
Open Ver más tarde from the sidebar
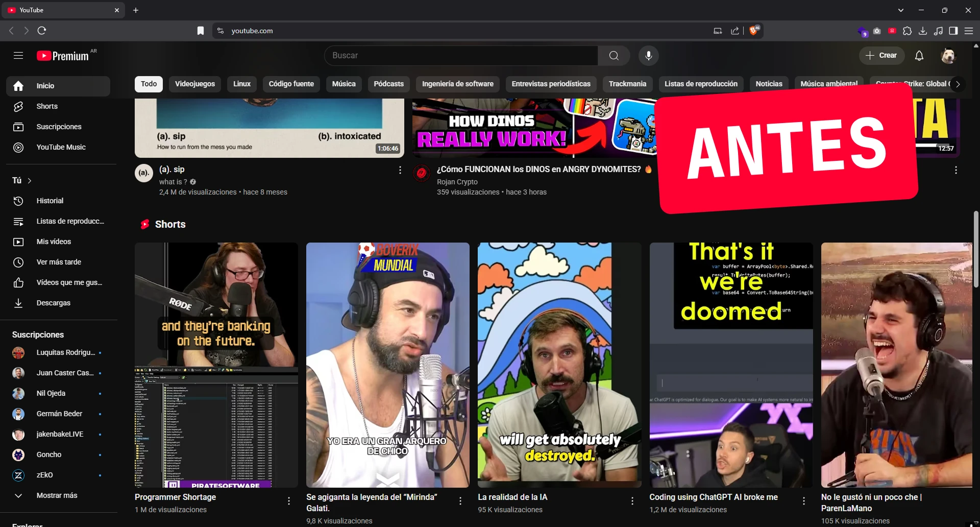pos(58,262)
